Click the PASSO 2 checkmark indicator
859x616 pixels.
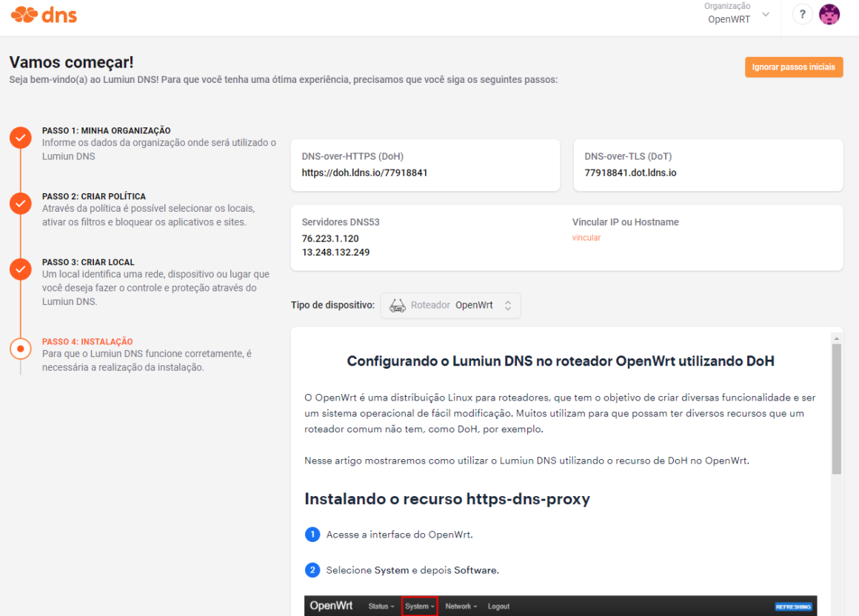click(20, 203)
